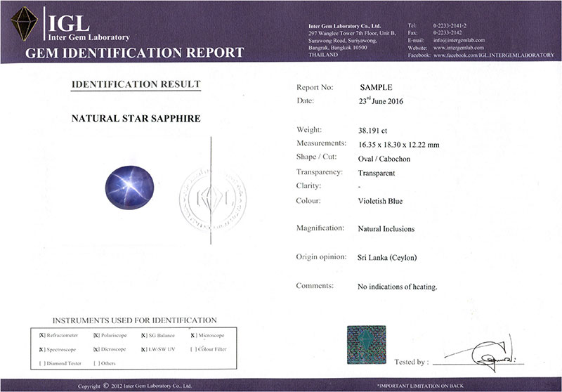The height and width of the screenshot is (392, 562).
Task: Click the Sri Lanka (Ceylon) origin value
Action: (x=387, y=258)
